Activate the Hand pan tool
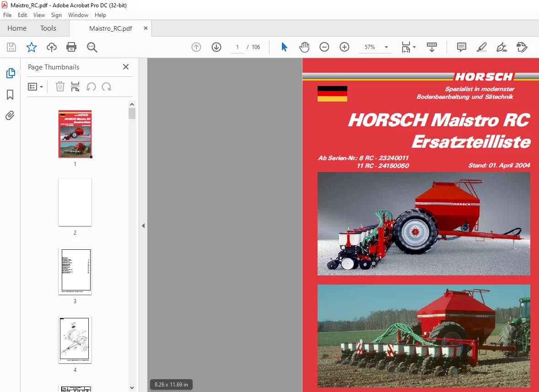Screen dimensions: 539x392 coord(304,47)
